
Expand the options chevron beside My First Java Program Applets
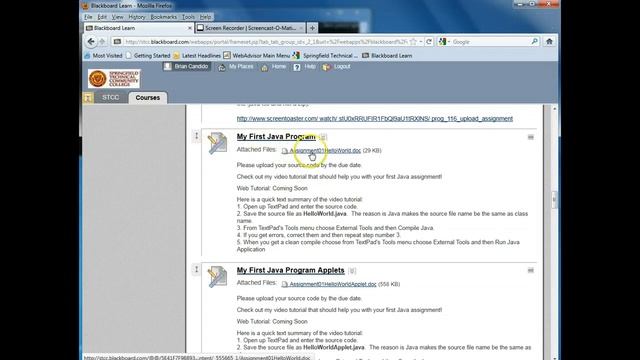tap(352, 271)
